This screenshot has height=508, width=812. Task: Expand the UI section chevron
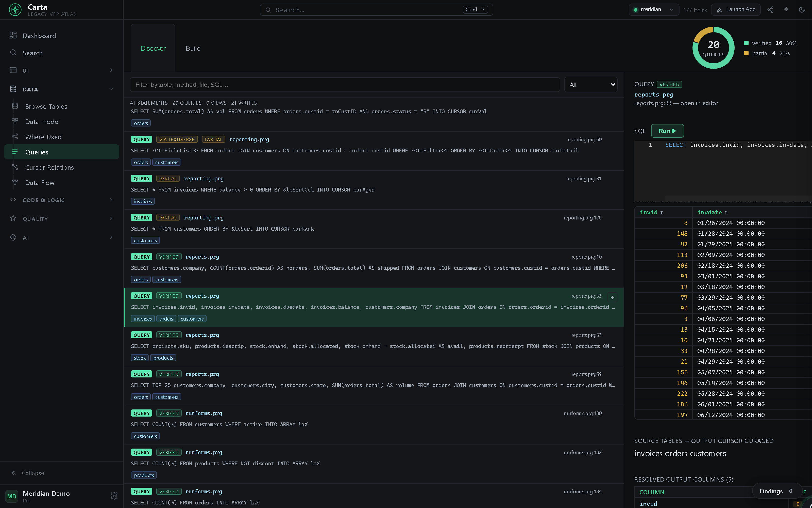click(x=111, y=70)
